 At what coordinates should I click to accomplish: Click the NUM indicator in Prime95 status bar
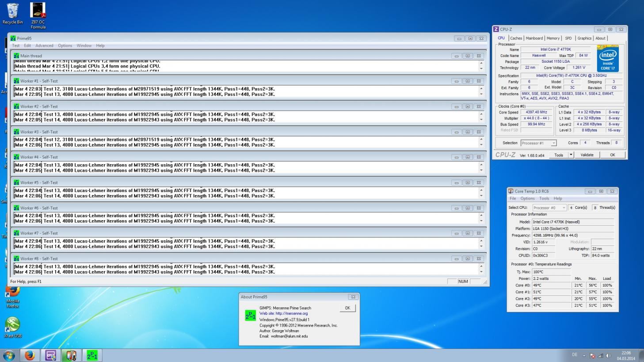click(463, 281)
